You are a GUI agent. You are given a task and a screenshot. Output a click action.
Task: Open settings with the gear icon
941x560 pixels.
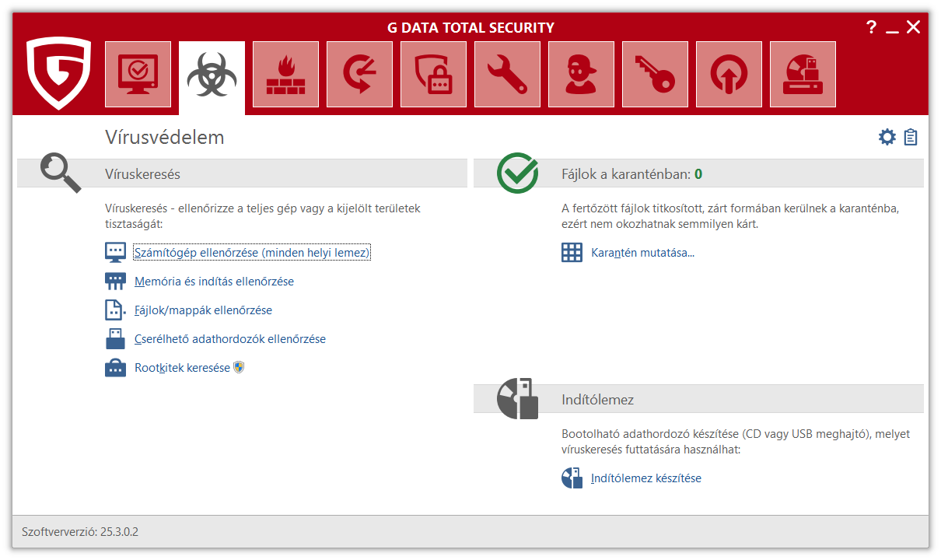point(887,138)
